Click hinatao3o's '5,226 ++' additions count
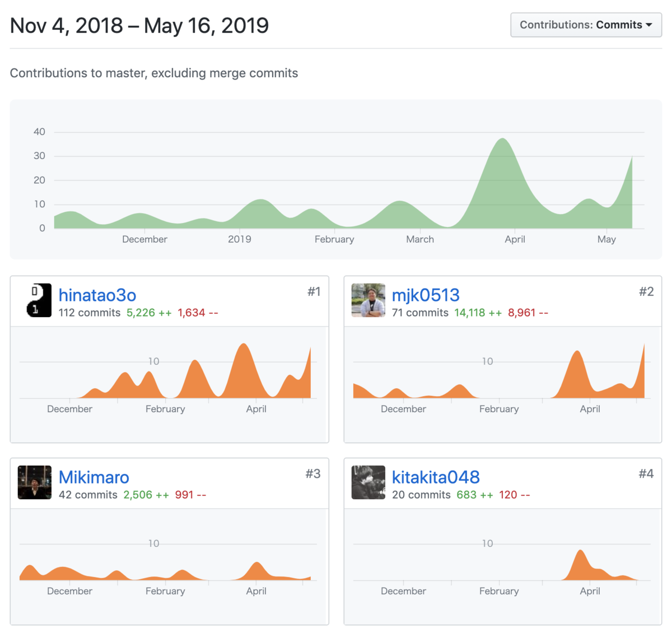Screen dimensions: 672x637 coord(149,313)
